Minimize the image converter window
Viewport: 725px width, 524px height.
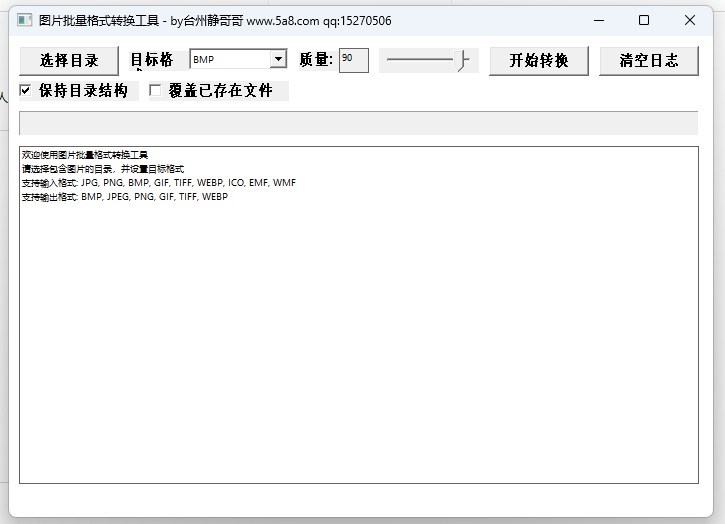coord(598,20)
